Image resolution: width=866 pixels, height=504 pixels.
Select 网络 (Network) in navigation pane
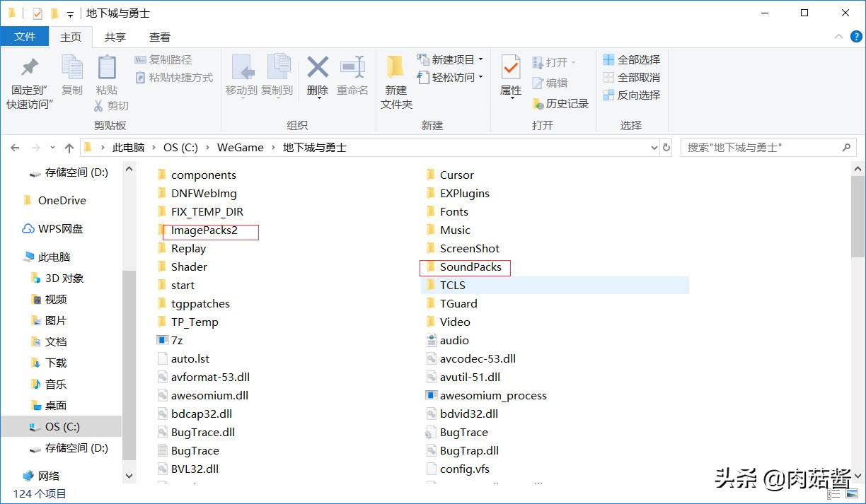tap(41, 476)
